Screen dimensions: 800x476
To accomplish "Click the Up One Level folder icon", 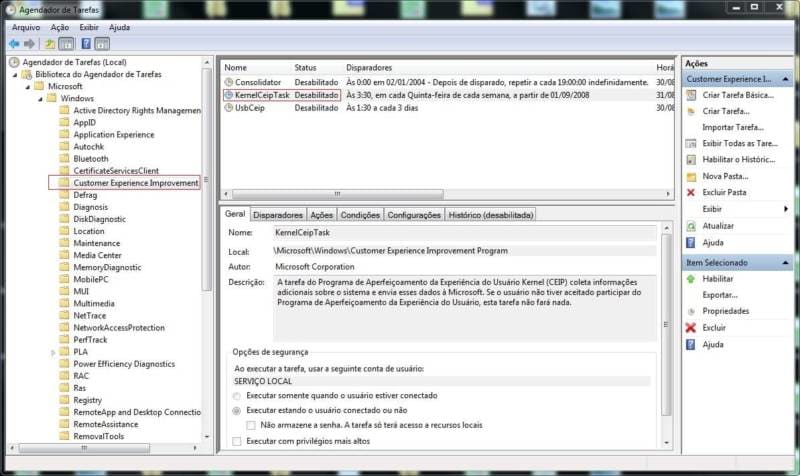I will point(49,44).
